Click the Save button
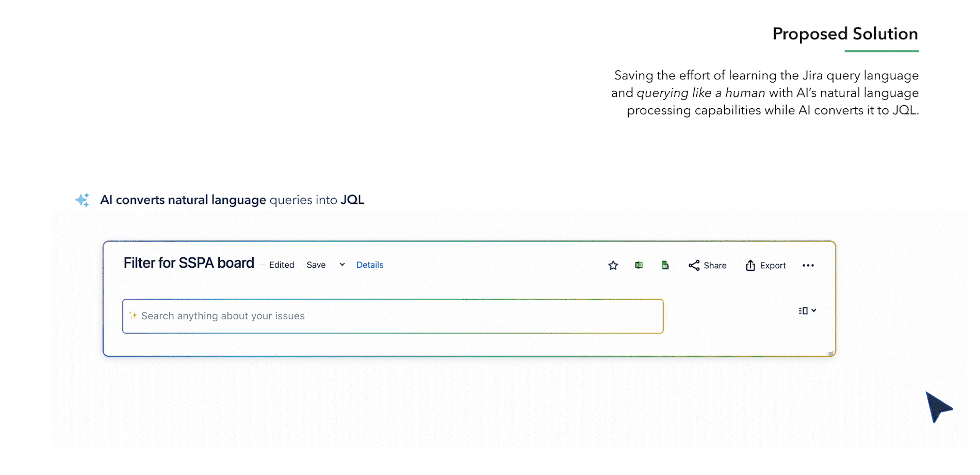Image resolution: width=980 pixels, height=475 pixels. 316,265
